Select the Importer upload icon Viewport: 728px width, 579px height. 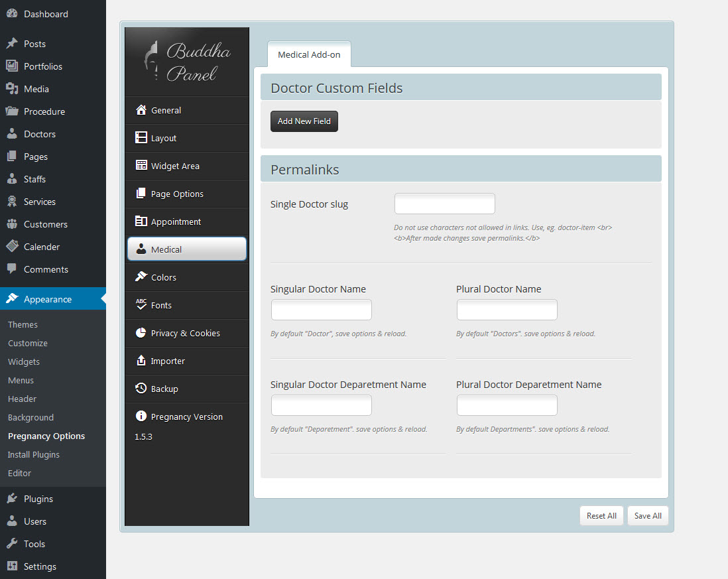point(141,361)
